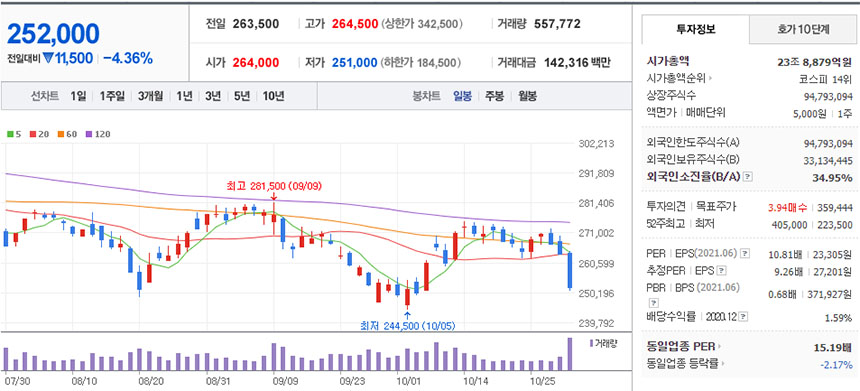The height and width of the screenshot is (391, 860).
Task: Select the 월봉 monthly candle chart
Action: click(527, 97)
